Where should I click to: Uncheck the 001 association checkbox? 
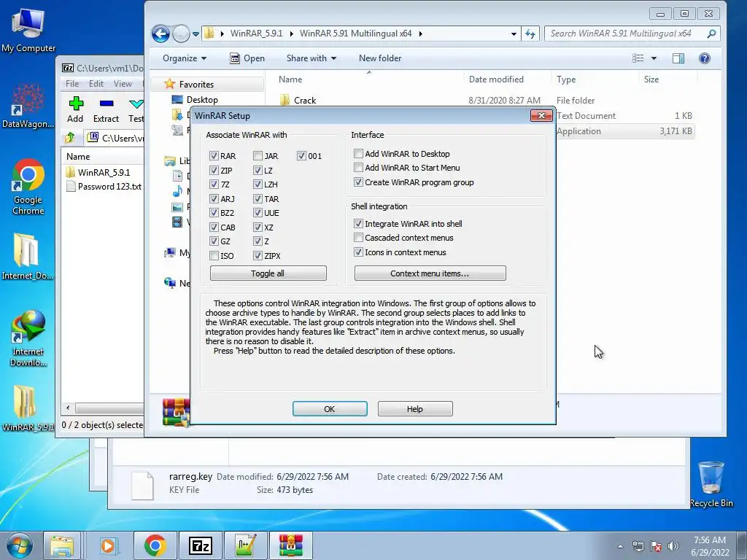(301, 156)
